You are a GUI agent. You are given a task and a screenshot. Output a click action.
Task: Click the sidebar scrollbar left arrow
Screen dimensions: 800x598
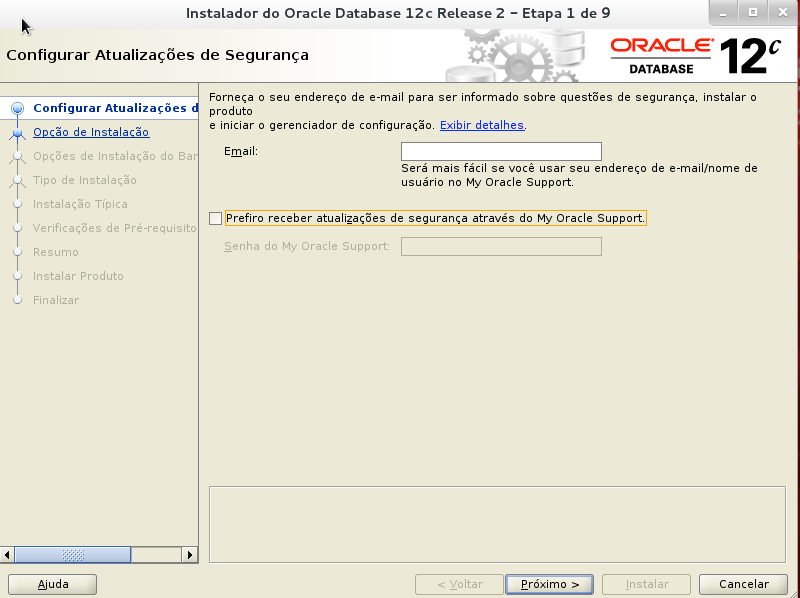coord(7,555)
